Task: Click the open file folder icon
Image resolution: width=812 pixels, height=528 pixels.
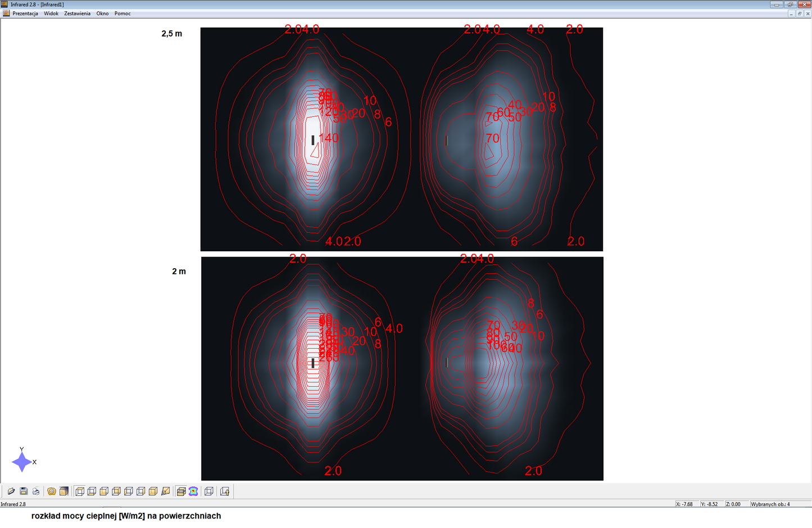Action: coord(11,491)
